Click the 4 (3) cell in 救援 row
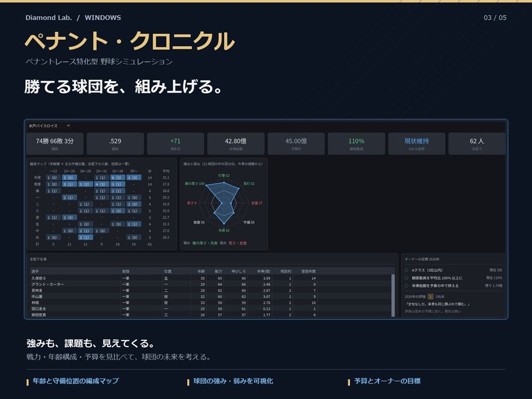532x399 pixels. coord(102,184)
